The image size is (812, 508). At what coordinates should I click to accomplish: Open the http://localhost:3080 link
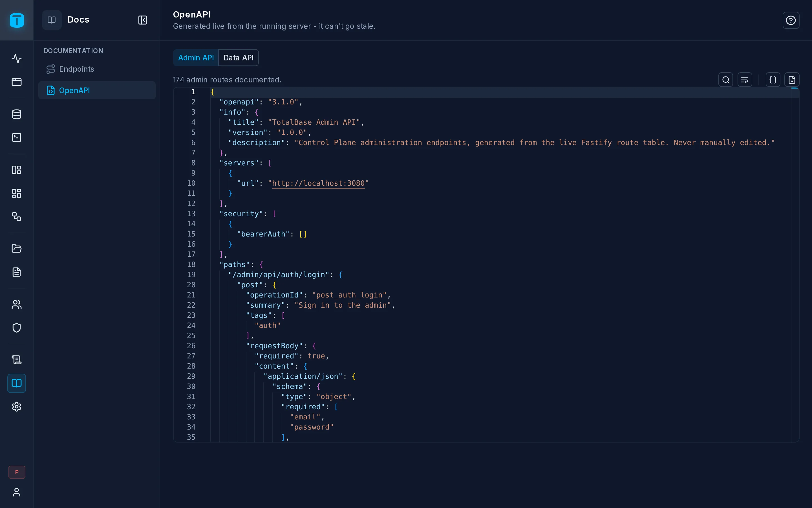(x=318, y=183)
